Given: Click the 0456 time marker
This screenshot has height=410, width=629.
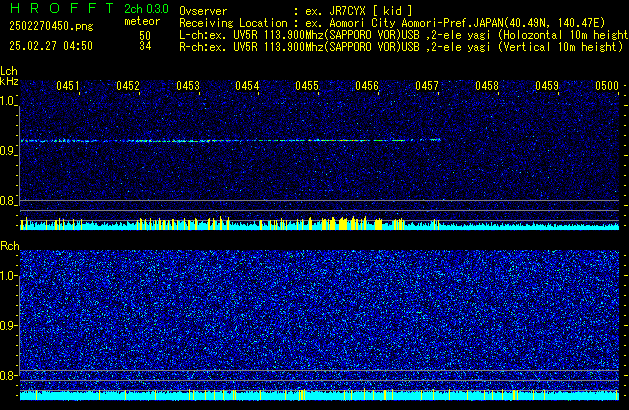Looking at the screenshot, I should [x=367, y=86].
